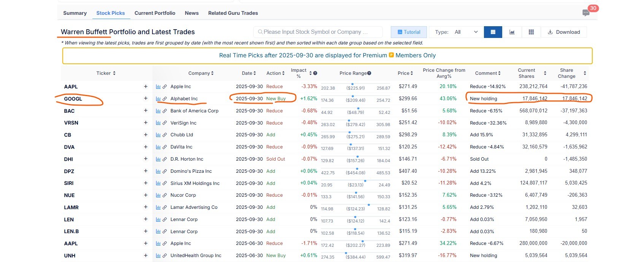Click the stock symbol search input field
The height and width of the screenshot is (262, 644).
point(317,32)
